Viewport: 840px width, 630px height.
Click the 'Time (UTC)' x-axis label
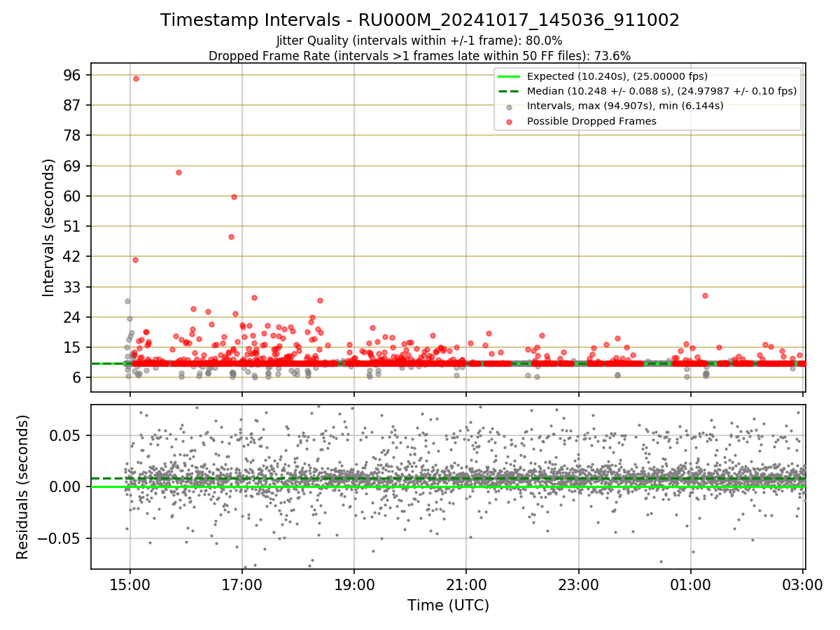[448, 605]
